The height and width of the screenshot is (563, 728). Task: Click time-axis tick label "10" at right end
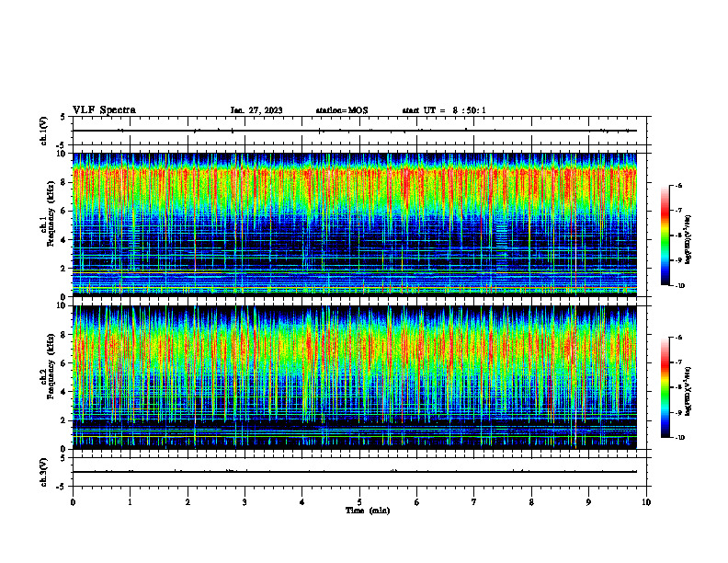coord(646,502)
